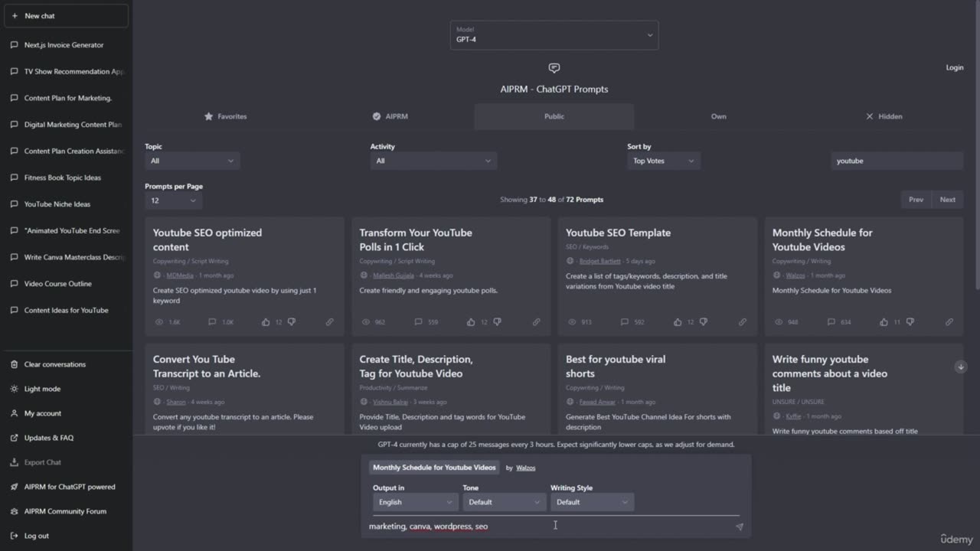Viewport: 980px width, 551px height.
Task: Copy link of Youtube SEO optimized content prompt
Action: (x=330, y=322)
